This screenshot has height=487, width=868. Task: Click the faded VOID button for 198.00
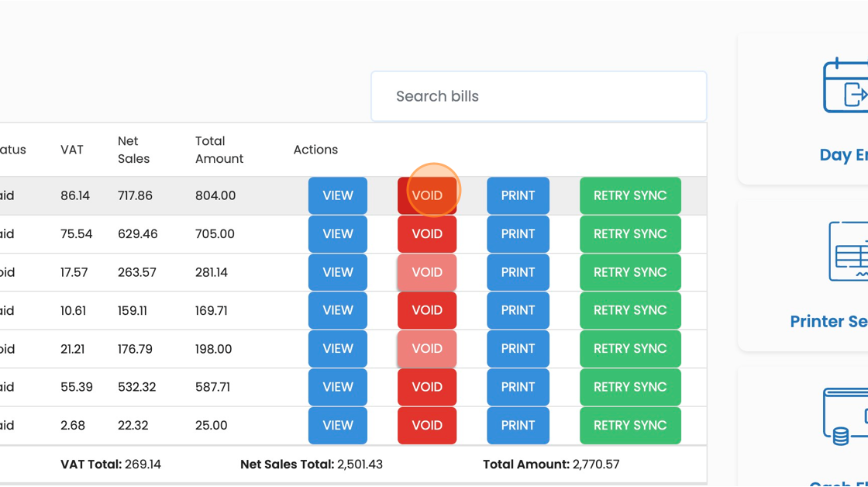pos(427,348)
